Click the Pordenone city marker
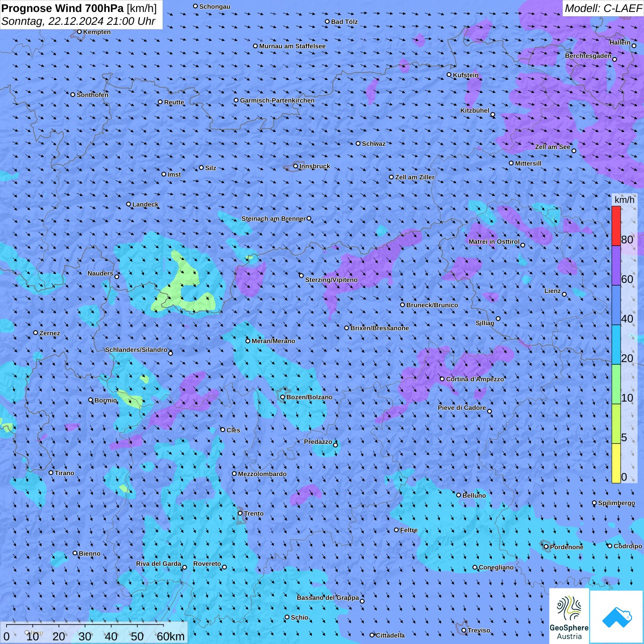Screen dimensions: 644x644 tap(546, 547)
